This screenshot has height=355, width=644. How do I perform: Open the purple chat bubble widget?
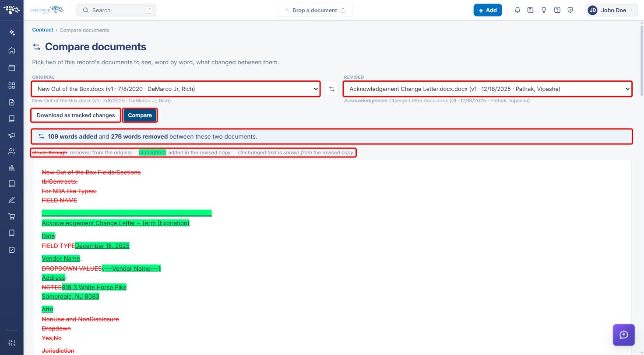tap(624, 335)
